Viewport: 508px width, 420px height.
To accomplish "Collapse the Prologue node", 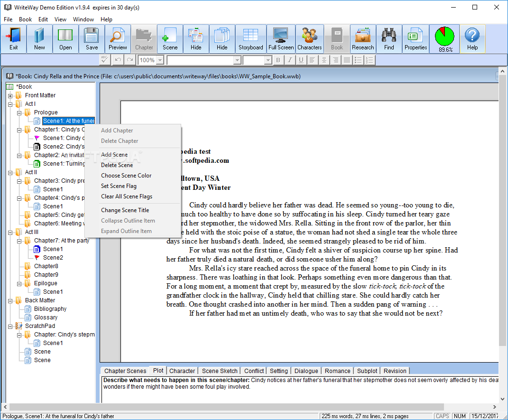I will point(19,113).
